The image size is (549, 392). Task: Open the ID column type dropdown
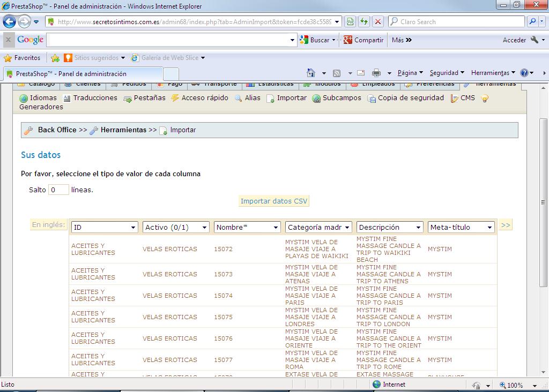click(x=104, y=227)
